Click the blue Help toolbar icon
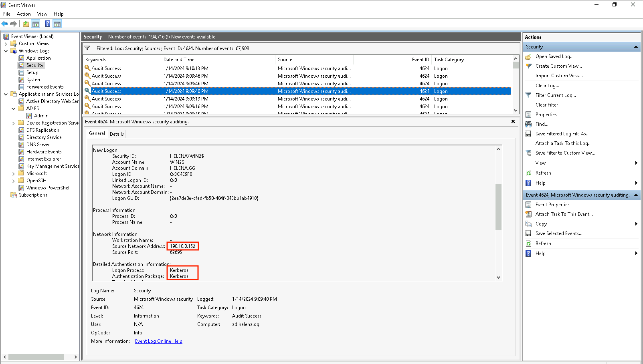 47,24
